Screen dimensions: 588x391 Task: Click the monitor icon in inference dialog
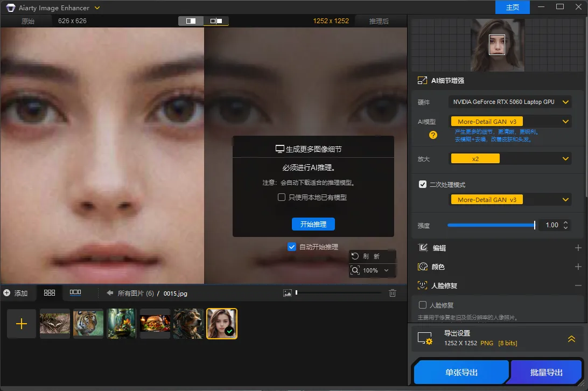pos(280,149)
